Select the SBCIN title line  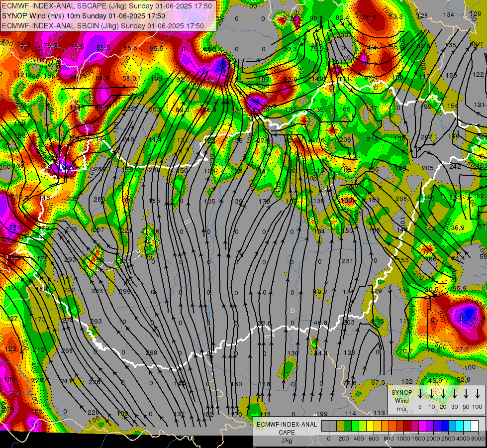pos(103,26)
